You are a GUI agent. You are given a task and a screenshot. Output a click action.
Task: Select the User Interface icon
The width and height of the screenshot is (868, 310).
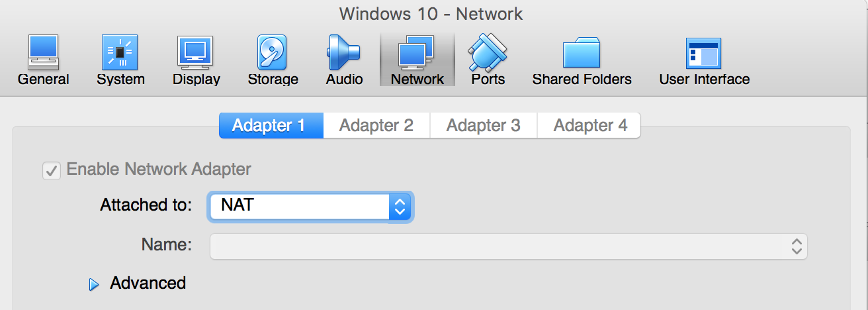(x=704, y=54)
